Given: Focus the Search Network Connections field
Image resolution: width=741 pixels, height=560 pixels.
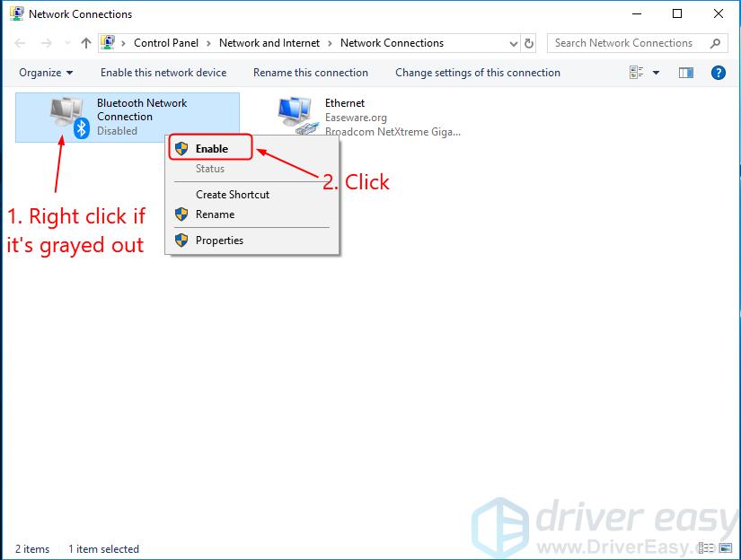Looking at the screenshot, I should pyautogui.click(x=629, y=43).
